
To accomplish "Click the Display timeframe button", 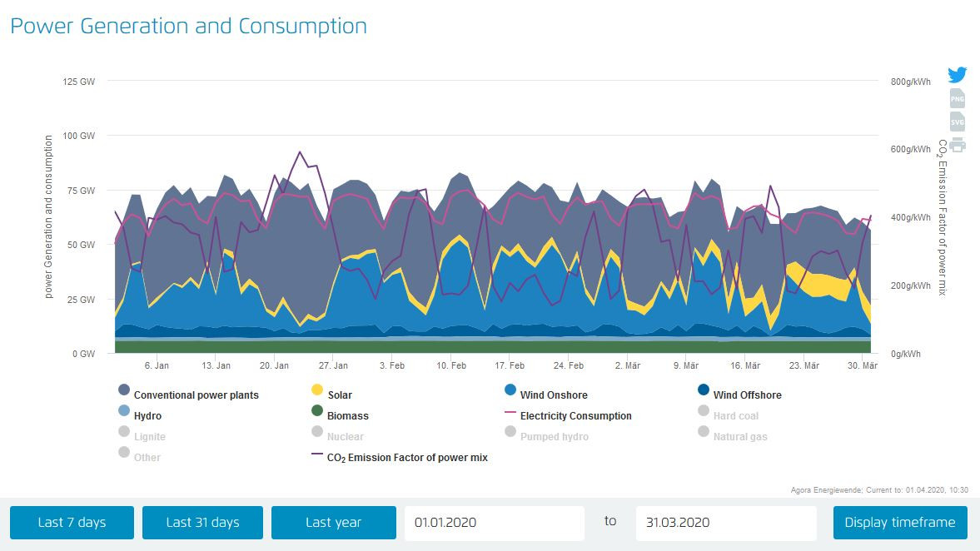I will click(x=900, y=523).
